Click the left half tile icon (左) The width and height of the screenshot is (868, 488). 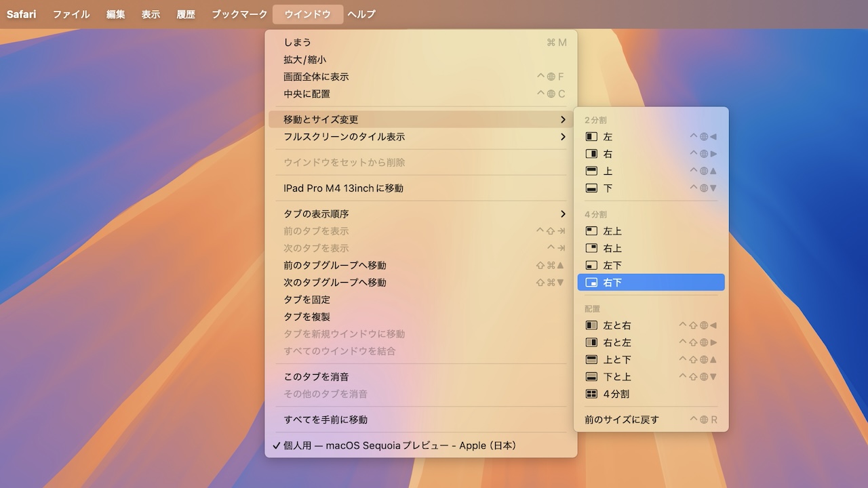tap(591, 137)
